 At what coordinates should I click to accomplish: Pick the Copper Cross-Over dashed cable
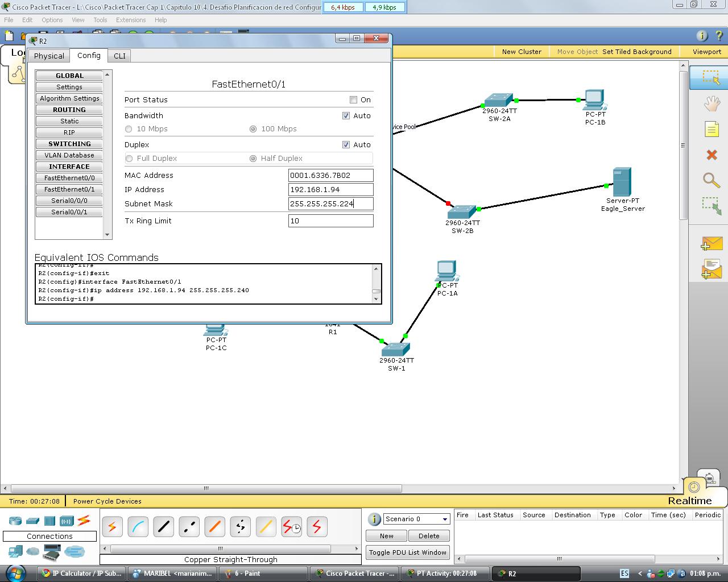[189, 527]
